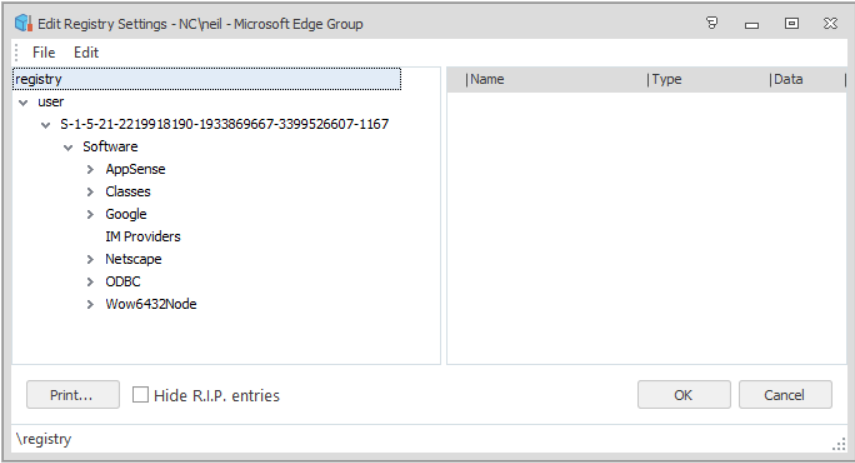
Task: Select the root registry node
Action: [x=39, y=79]
